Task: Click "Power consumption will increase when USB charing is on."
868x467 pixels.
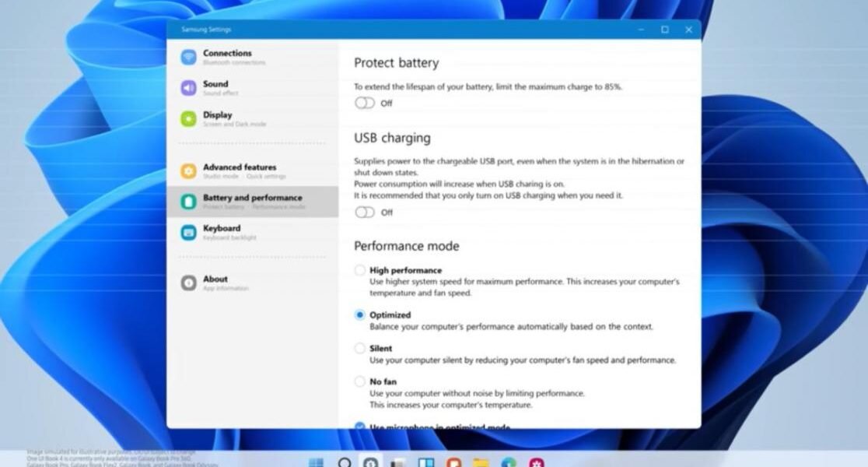Action: point(460,184)
